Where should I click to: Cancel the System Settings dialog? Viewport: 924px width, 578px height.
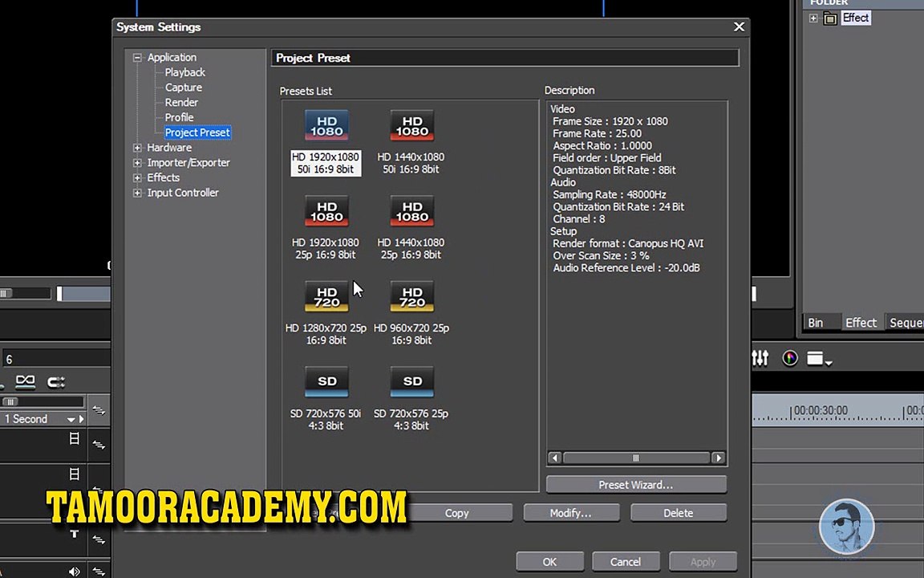626,562
